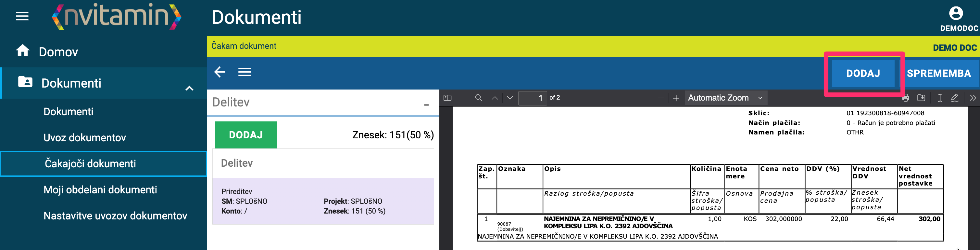Open the Automatic Zoom dropdown
Viewport: 980px width, 250px height.
(x=725, y=98)
